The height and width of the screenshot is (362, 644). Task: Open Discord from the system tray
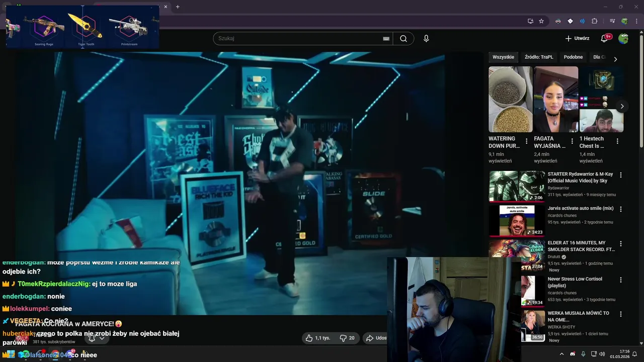(573, 354)
